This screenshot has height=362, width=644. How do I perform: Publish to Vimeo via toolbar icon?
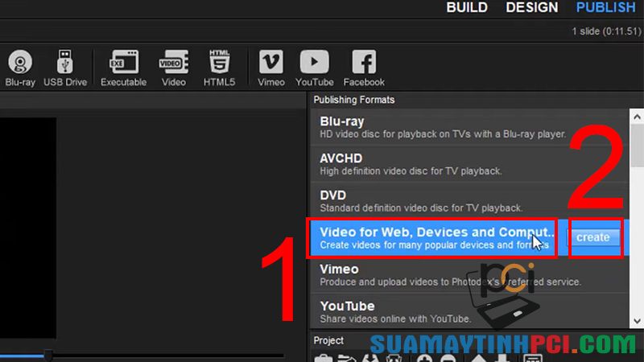(271, 68)
